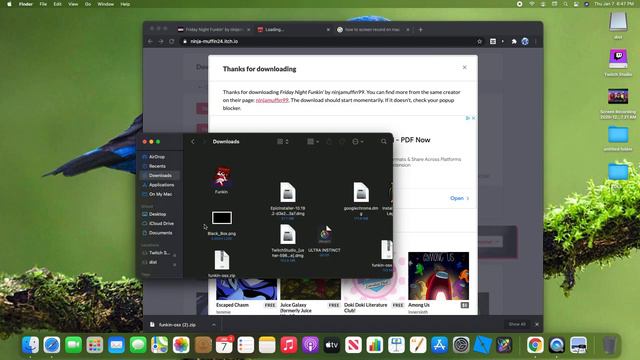Switch to How to screen record tab
640x360 pixels.
371,29
